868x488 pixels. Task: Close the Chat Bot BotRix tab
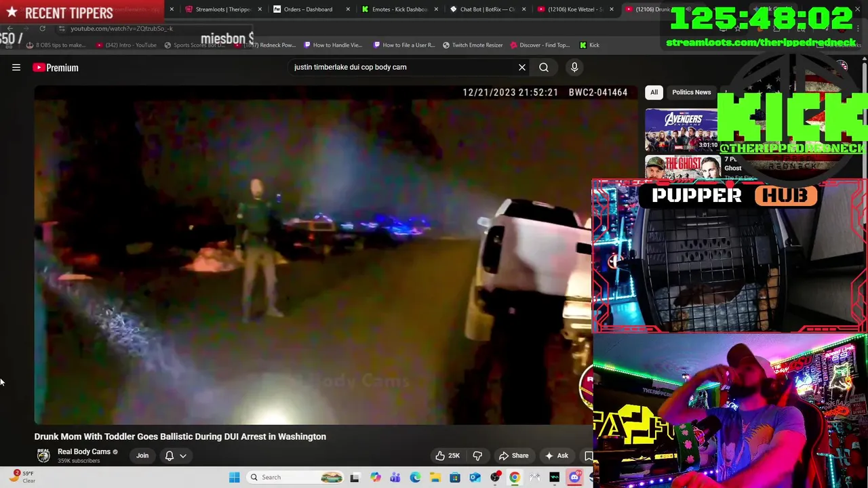point(524,9)
